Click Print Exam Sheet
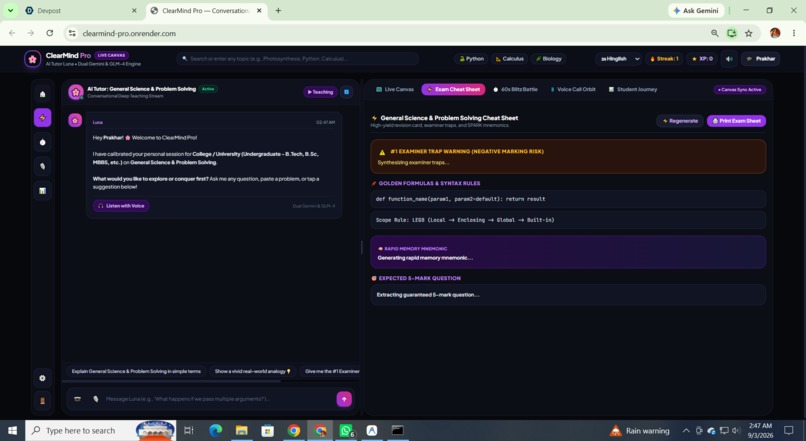Image resolution: width=806 pixels, height=441 pixels. (x=737, y=121)
